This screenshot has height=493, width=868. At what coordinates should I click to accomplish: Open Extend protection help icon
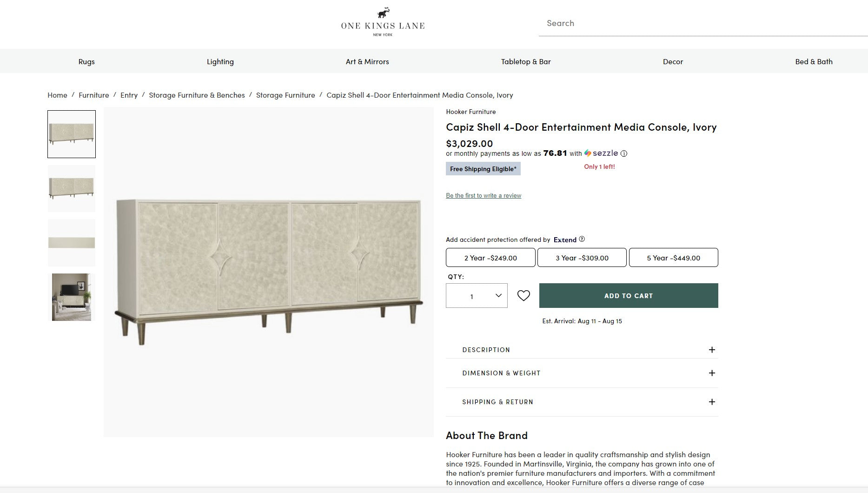[582, 239]
